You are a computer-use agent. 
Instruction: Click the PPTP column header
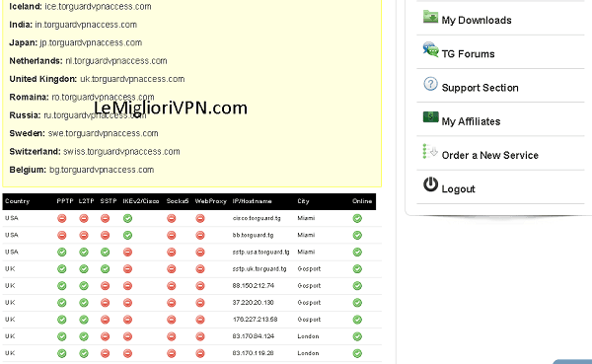65,201
